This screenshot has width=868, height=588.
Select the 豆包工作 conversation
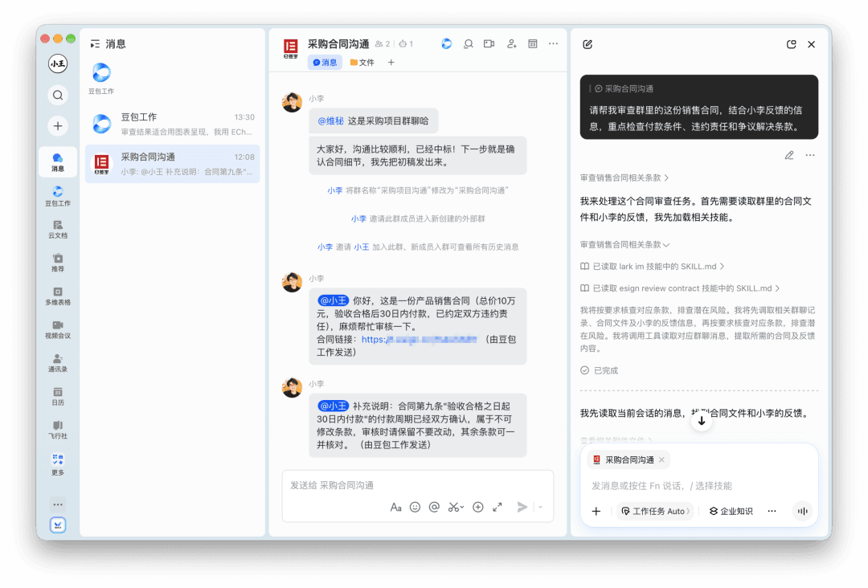click(173, 125)
